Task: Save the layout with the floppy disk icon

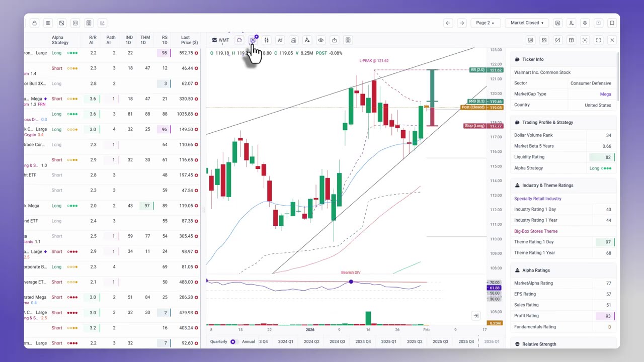Action: tap(557, 23)
